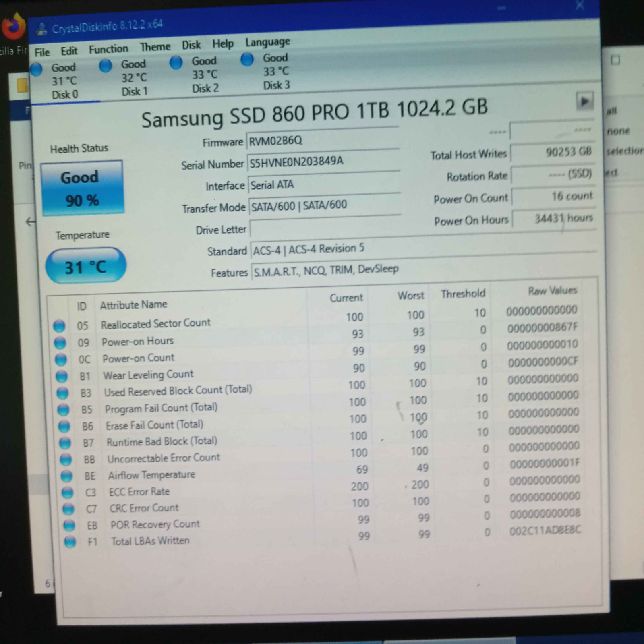Image resolution: width=644 pixels, height=644 pixels.
Task: Open the Help menu
Action: (x=223, y=43)
